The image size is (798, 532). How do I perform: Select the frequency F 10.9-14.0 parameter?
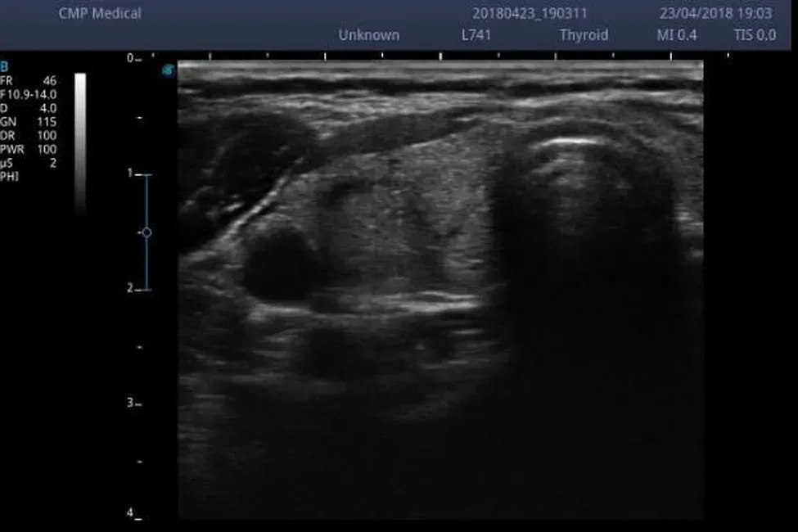(29, 92)
